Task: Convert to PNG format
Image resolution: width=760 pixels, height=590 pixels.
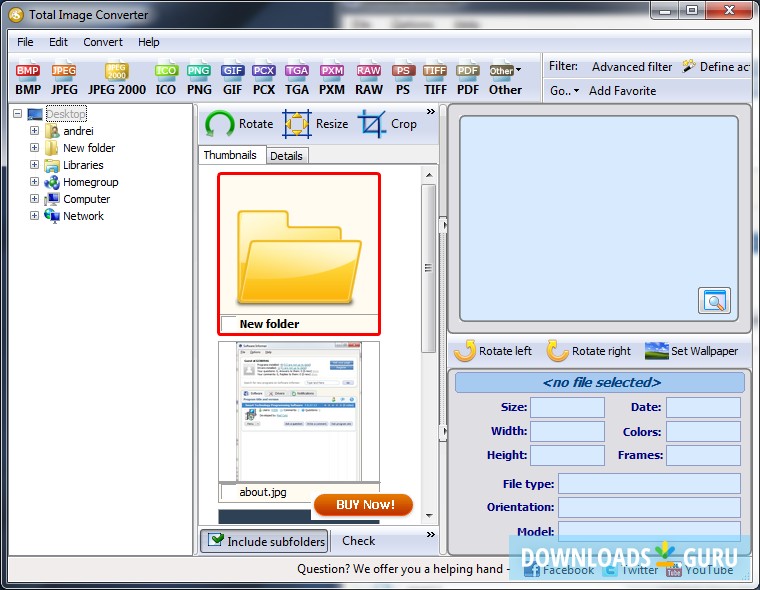Action: coord(199,79)
